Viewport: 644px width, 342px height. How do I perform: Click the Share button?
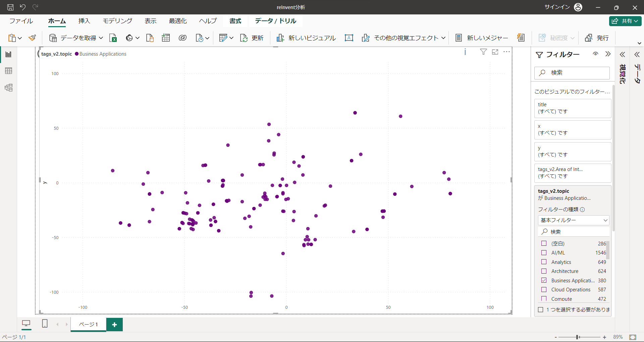pos(625,21)
